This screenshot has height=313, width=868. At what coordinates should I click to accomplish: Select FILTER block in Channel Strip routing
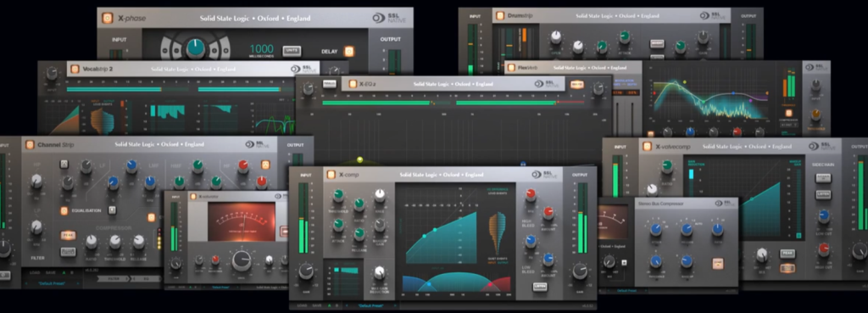coord(114,279)
